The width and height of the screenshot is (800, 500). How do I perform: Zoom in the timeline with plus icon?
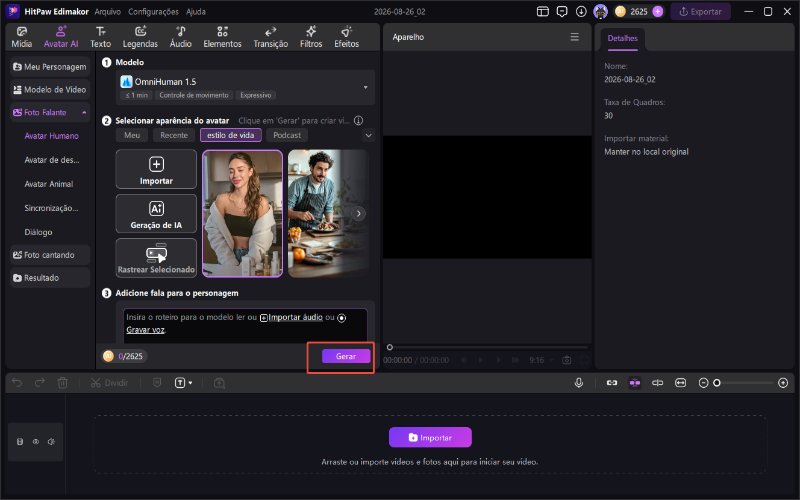pyautogui.click(x=783, y=383)
